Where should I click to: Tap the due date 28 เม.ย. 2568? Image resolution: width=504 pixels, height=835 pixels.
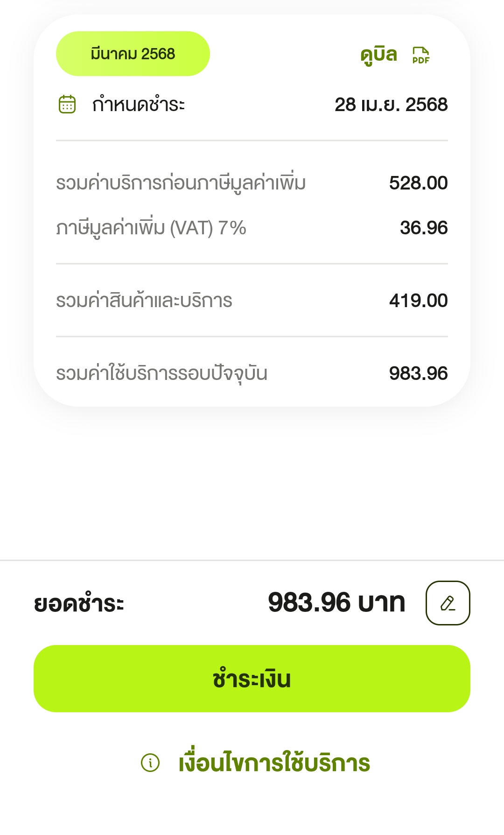coord(391,105)
